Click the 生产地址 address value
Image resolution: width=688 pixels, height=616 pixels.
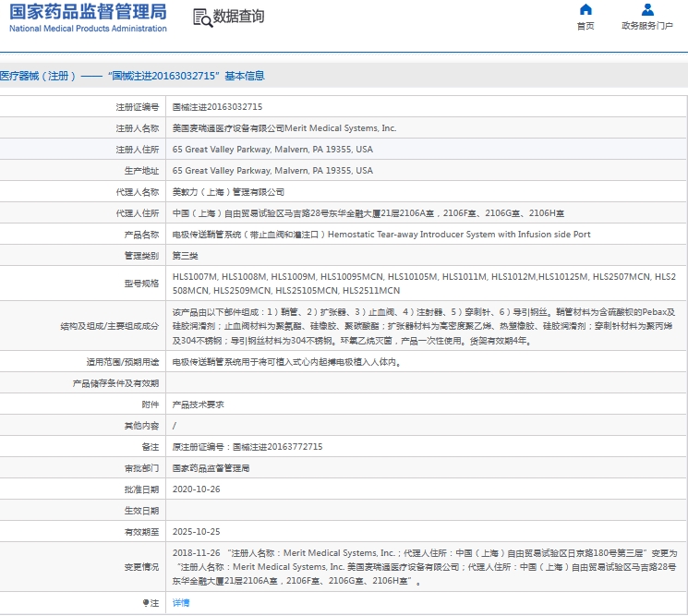click(272, 171)
